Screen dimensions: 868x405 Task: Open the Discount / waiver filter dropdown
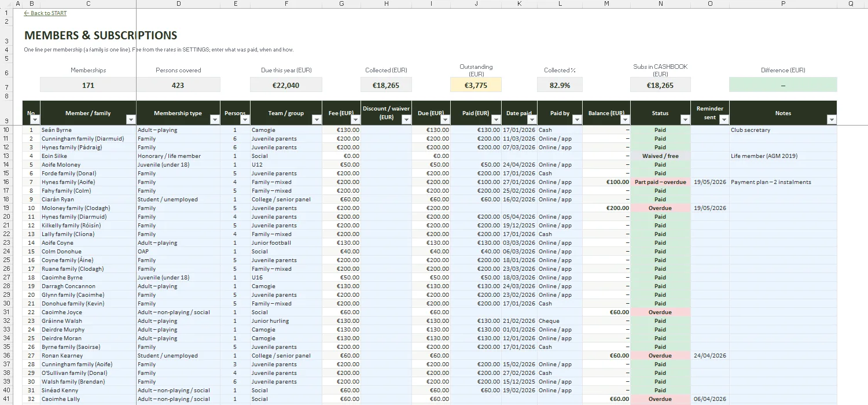tap(406, 120)
